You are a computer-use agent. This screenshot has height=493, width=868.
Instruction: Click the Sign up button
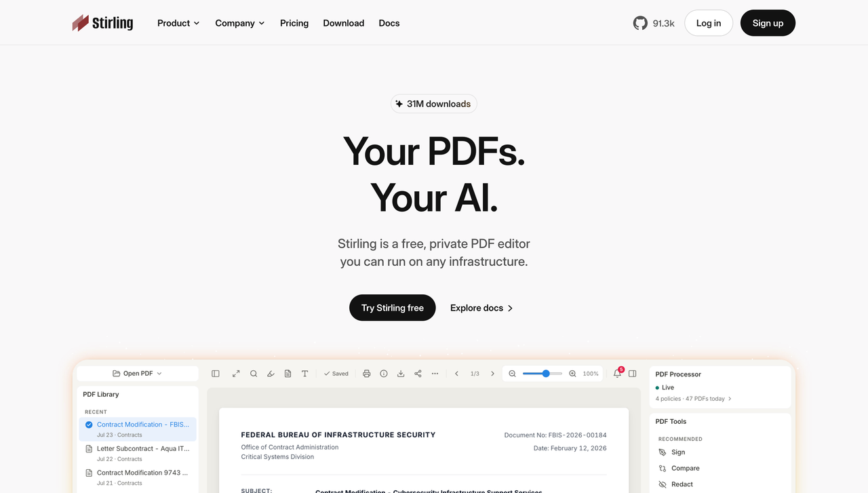(768, 23)
